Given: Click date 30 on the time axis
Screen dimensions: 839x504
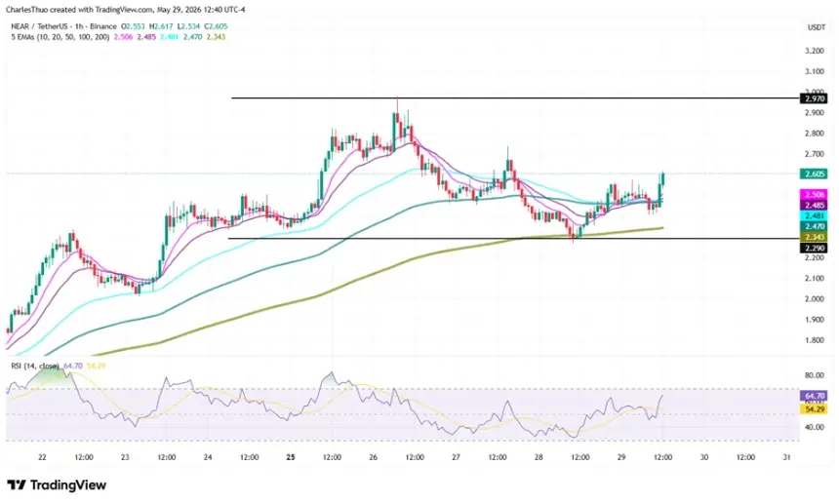Looking at the screenshot, I should click(704, 457).
